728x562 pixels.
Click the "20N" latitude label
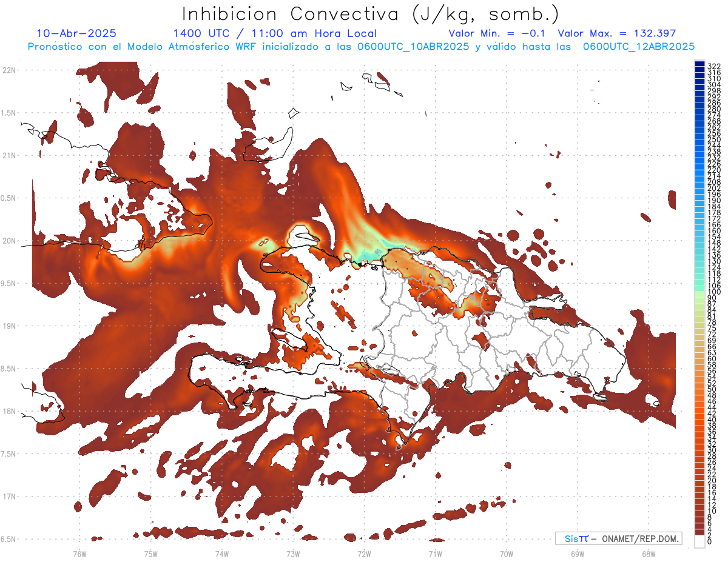(10, 241)
